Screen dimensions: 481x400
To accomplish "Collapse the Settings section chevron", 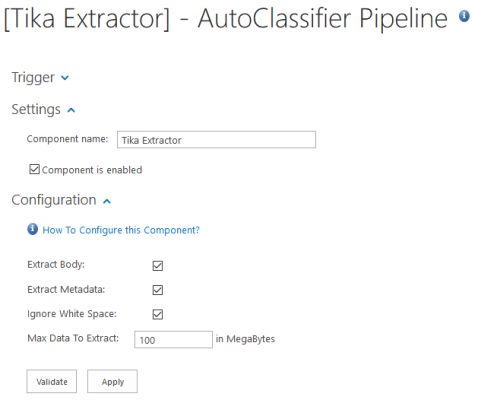I will click(x=71, y=110).
